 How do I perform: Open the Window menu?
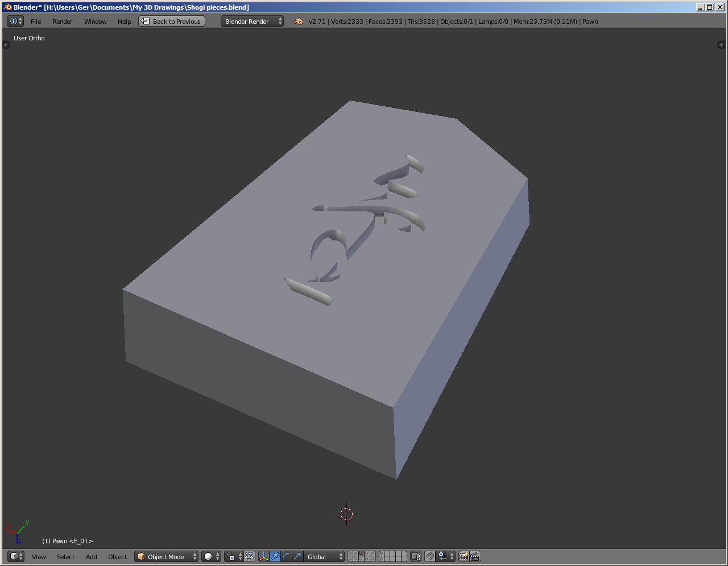pos(95,22)
